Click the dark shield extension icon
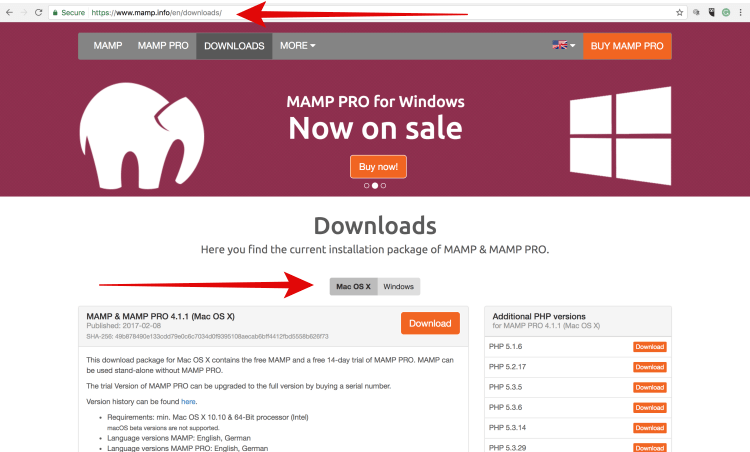Image resolution: width=750 pixels, height=452 pixels. tap(711, 12)
